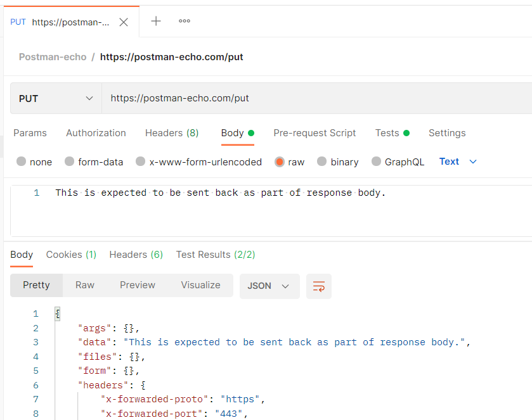Click the "files" key in response

98,357
